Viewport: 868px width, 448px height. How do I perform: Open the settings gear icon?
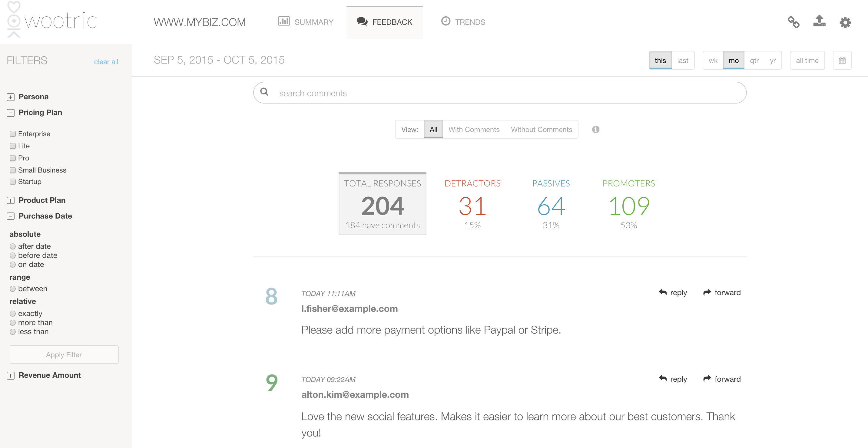pyautogui.click(x=845, y=23)
